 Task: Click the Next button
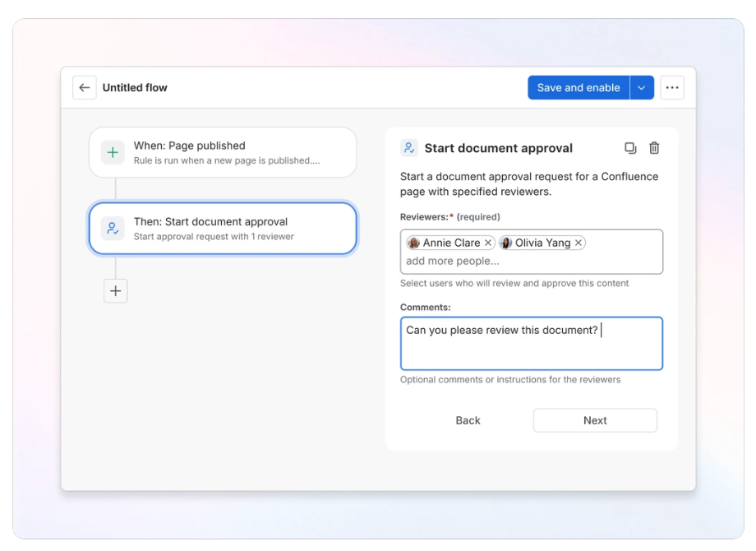pyautogui.click(x=595, y=421)
